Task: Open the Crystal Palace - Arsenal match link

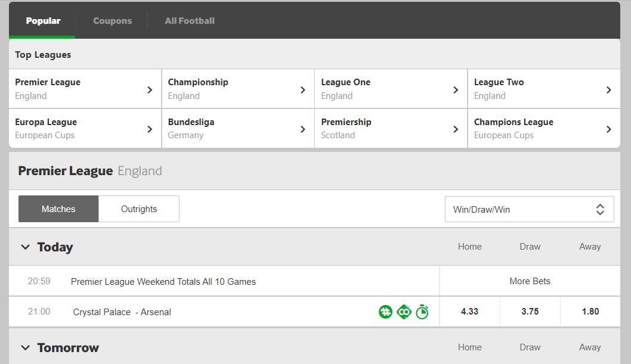Action: tap(122, 312)
